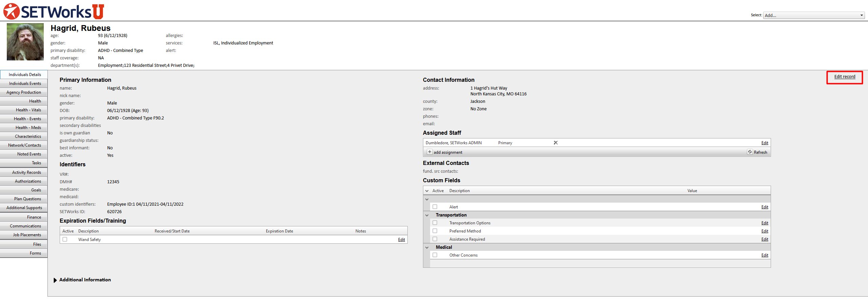Toggle the Preferred Method checkbox

(x=435, y=231)
